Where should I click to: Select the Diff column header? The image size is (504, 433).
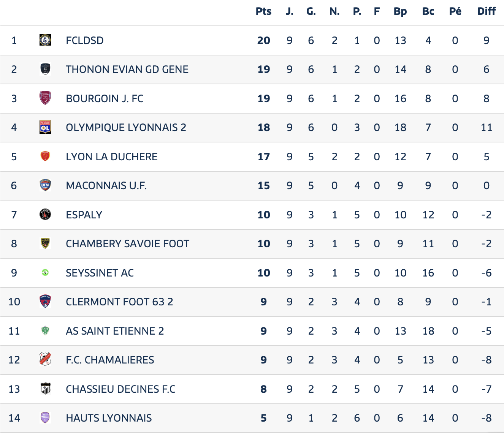[486, 11]
